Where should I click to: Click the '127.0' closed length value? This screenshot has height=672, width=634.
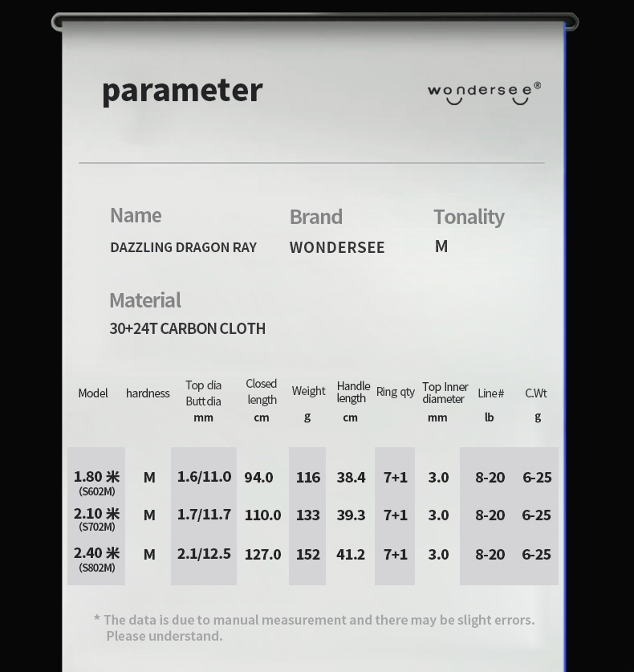coord(262,555)
